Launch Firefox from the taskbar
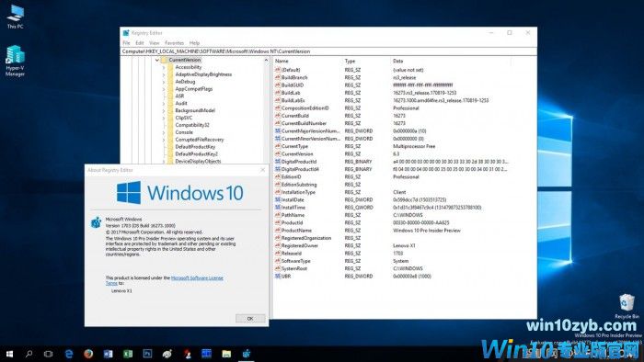 coord(88,354)
